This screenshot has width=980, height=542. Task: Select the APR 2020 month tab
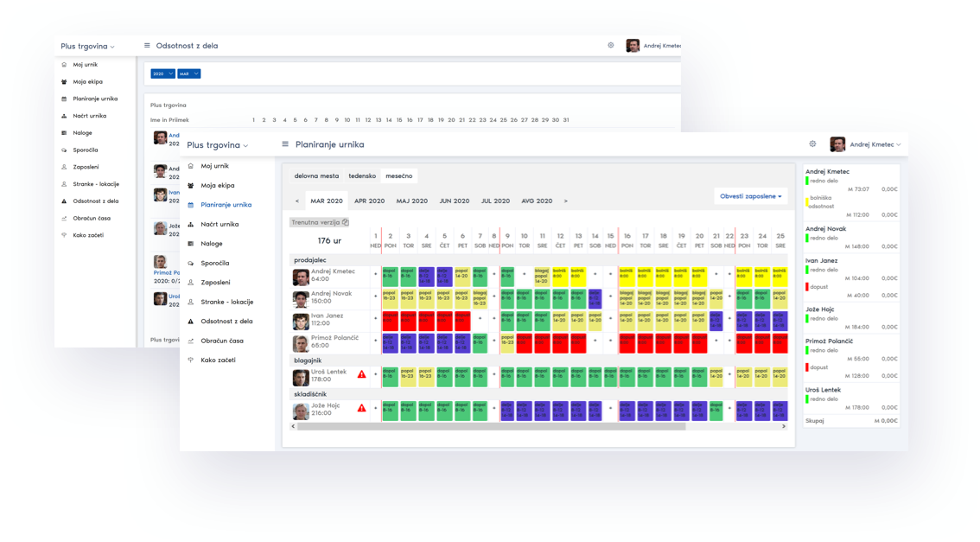369,201
